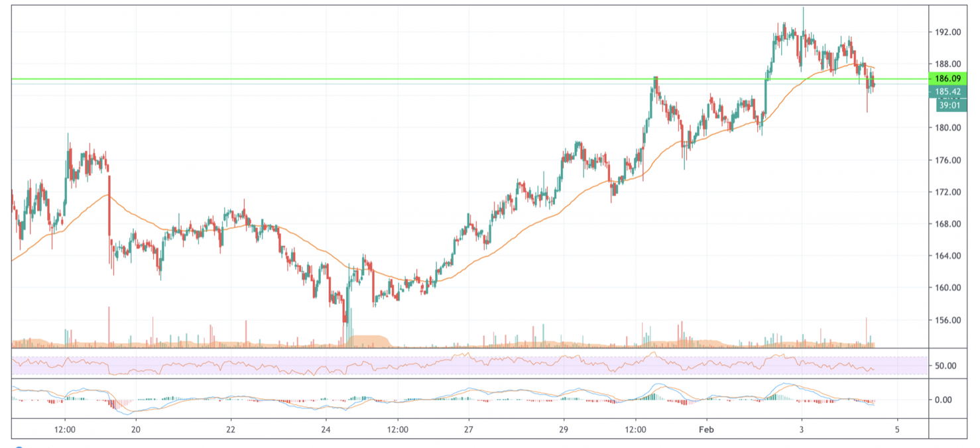Click the orange volume hump near date 24
The height and width of the screenshot is (448, 980).
[x=367, y=340]
